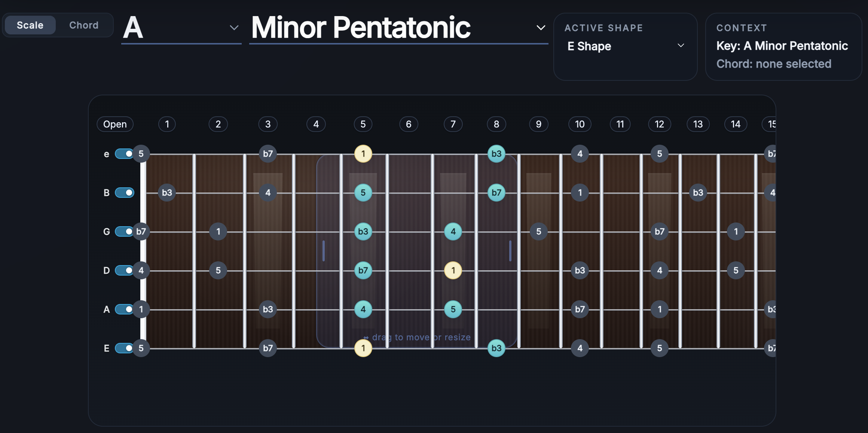
Task: Click fret number 12 label
Action: click(x=660, y=124)
